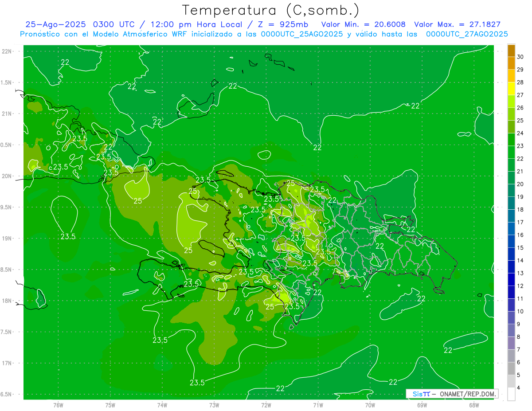Click the color scale label '4'
This screenshot has width=532, height=411.
point(518,388)
